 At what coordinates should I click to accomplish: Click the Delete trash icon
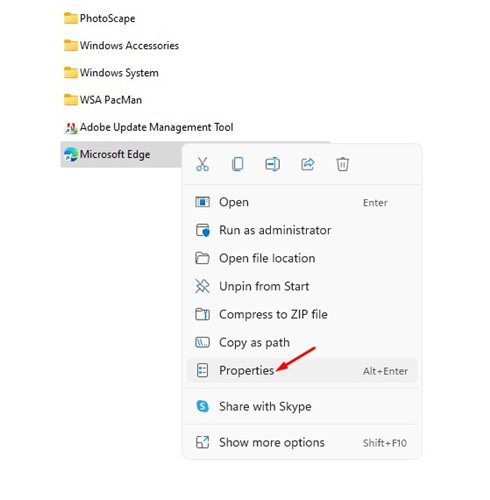click(x=343, y=164)
